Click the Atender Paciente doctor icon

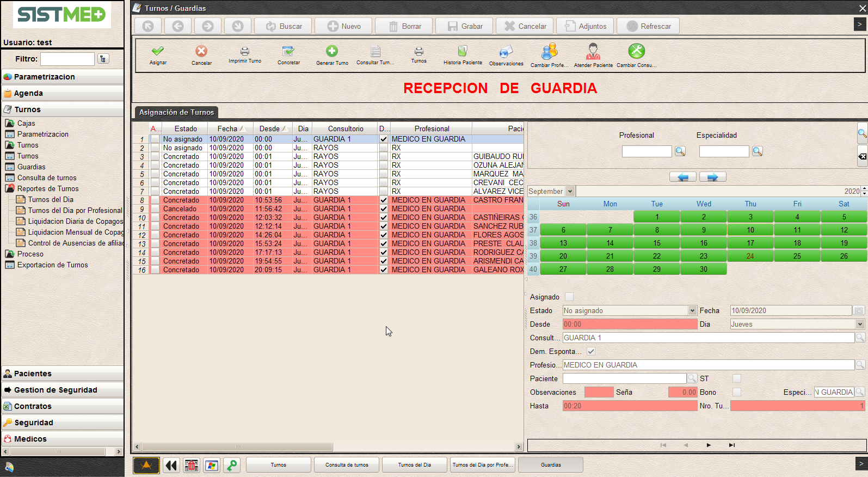pyautogui.click(x=593, y=52)
